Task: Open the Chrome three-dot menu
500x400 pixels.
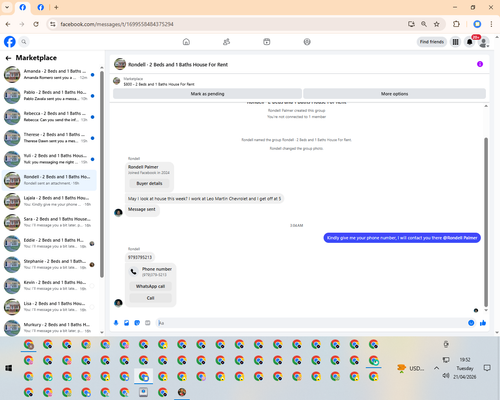Action: point(491,24)
